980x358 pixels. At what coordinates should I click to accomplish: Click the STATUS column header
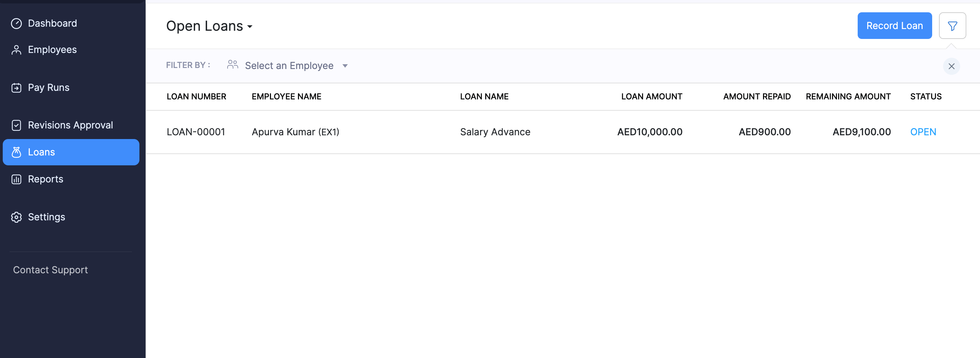(926, 96)
